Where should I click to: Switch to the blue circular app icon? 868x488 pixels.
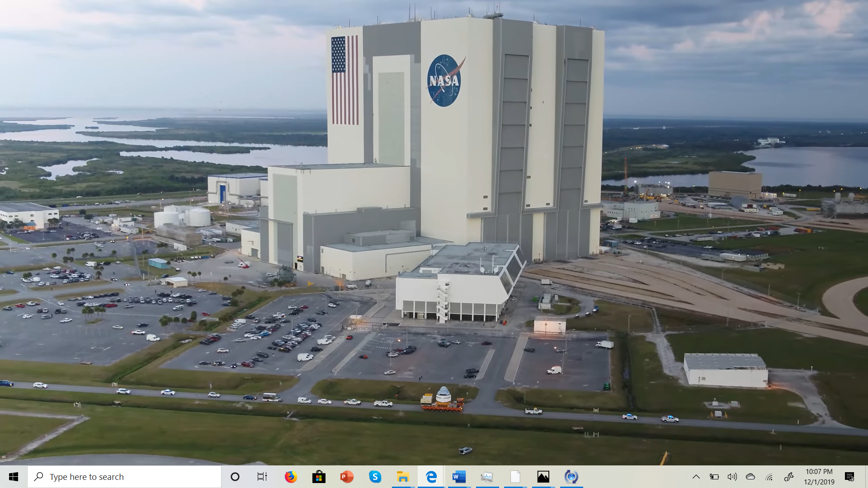coord(571,477)
